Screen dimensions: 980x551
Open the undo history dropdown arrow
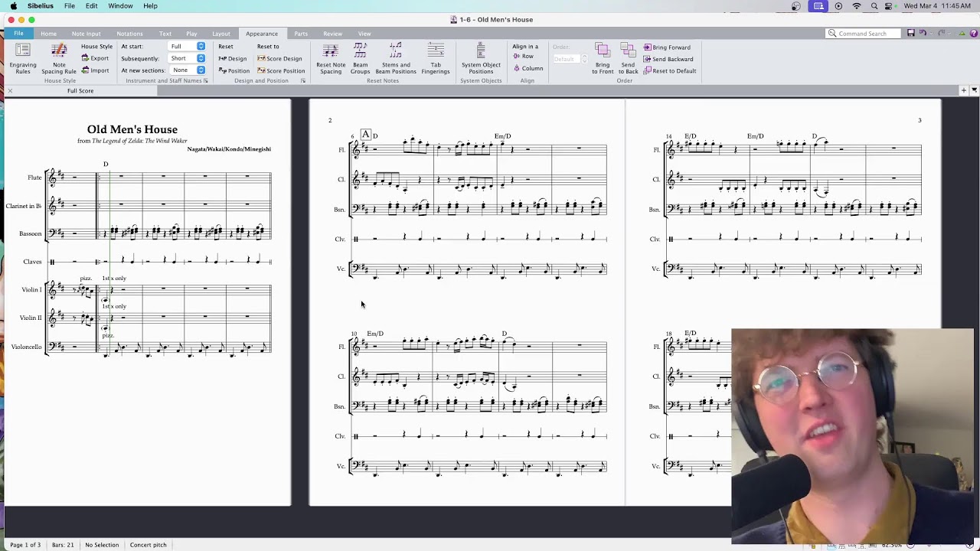pyautogui.click(x=930, y=33)
